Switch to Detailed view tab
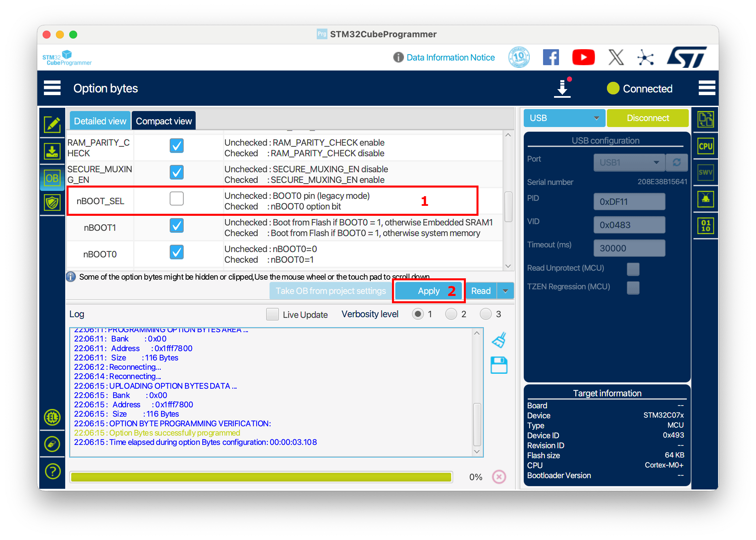Image resolution: width=756 pixels, height=540 pixels. pos(100,120)
